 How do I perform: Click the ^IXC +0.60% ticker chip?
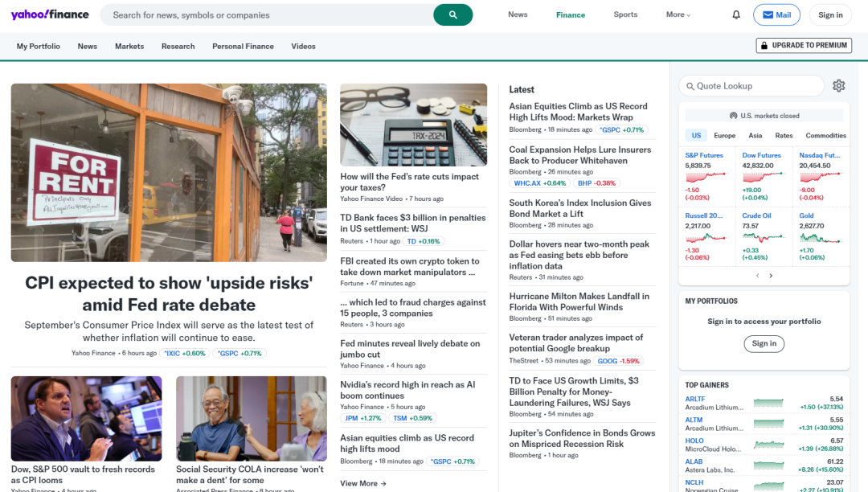click(185, 353)
